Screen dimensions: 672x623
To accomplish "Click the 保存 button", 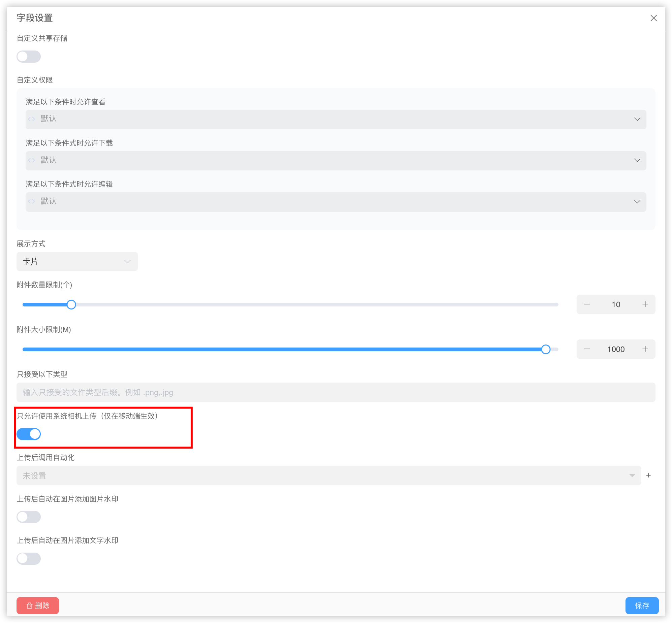I will click(x=642, y=605).
